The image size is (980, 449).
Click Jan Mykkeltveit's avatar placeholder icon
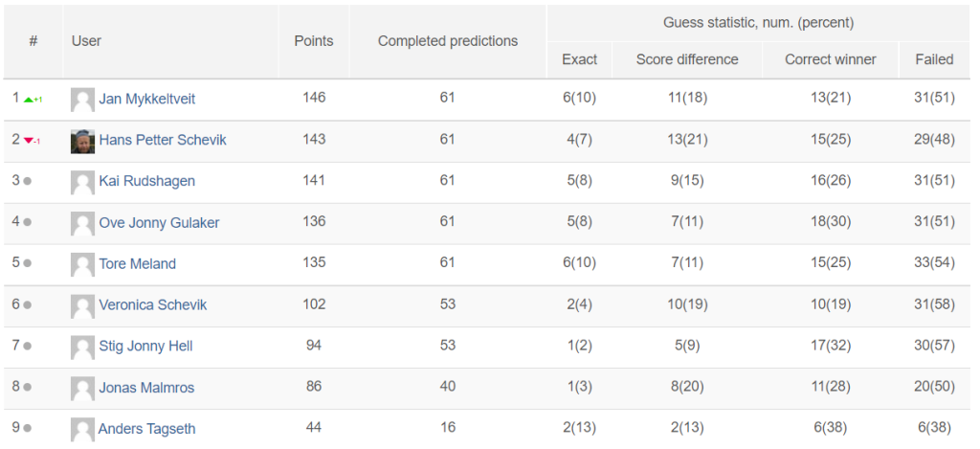(x=82, y=100)
